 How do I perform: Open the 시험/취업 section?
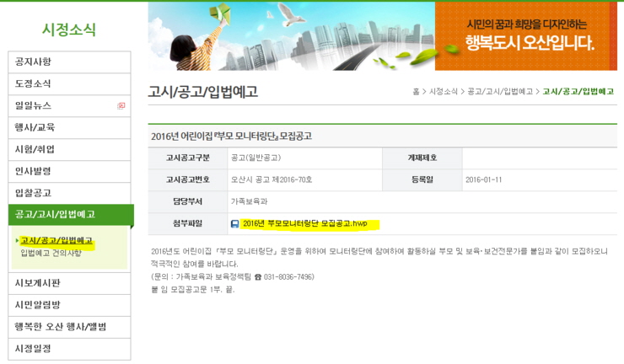[x=35, y=150]
